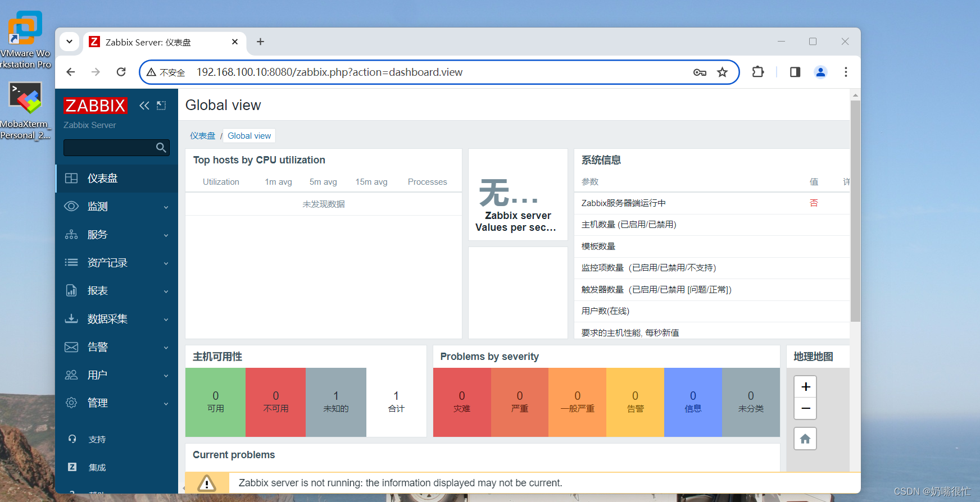Click the eye icon next to 监测
The width and height of the screenshot is (980, 502).
click(71, 207)
